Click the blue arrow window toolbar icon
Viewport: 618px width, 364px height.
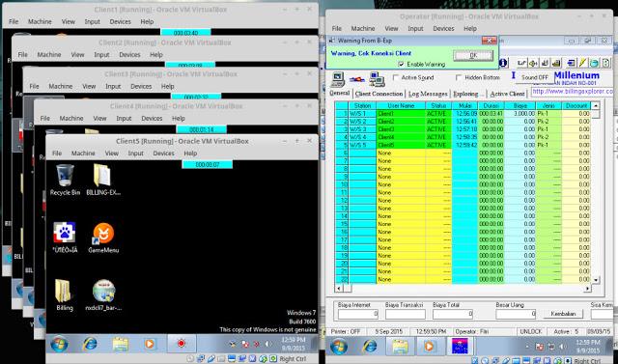[571, 63]
